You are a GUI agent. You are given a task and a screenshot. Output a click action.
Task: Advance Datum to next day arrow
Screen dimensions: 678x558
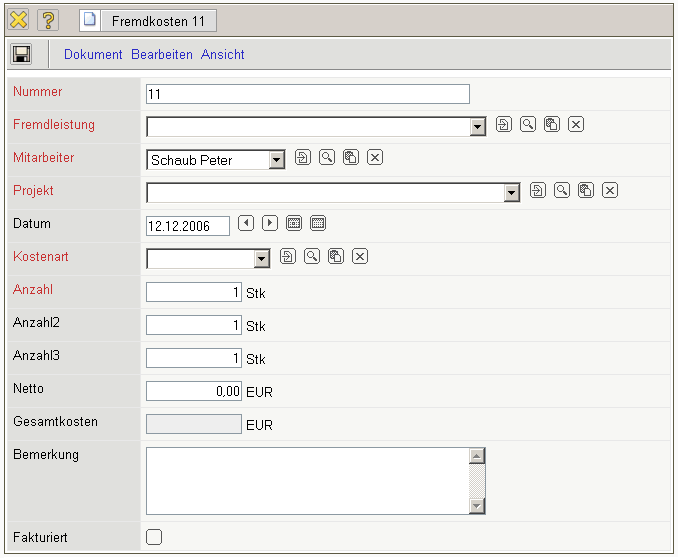270,223
